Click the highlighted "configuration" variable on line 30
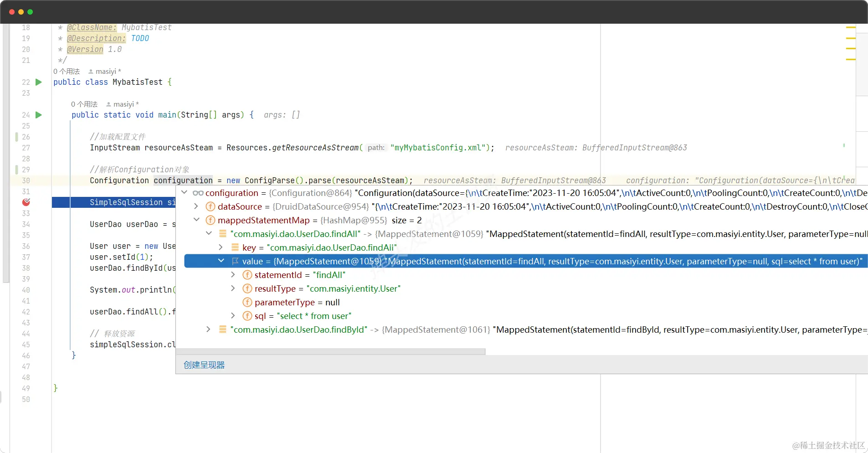This screenshot has width=868, height=453. coord(183,180)
